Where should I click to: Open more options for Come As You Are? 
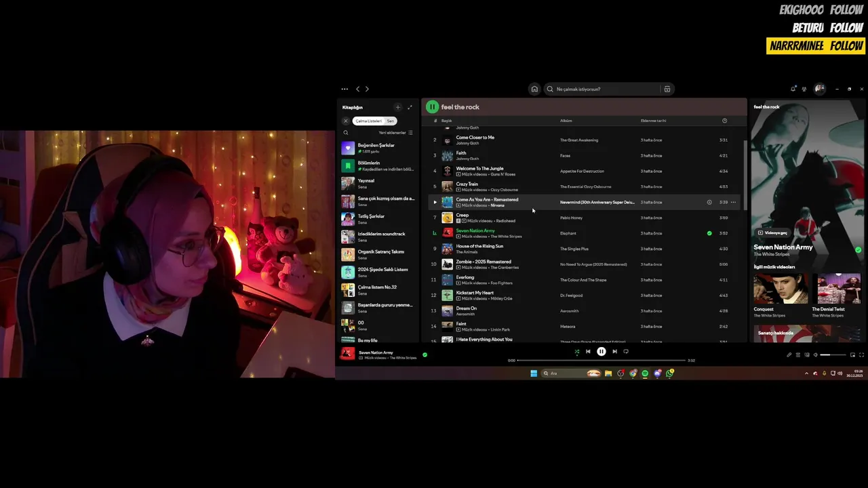click(733, 202)
